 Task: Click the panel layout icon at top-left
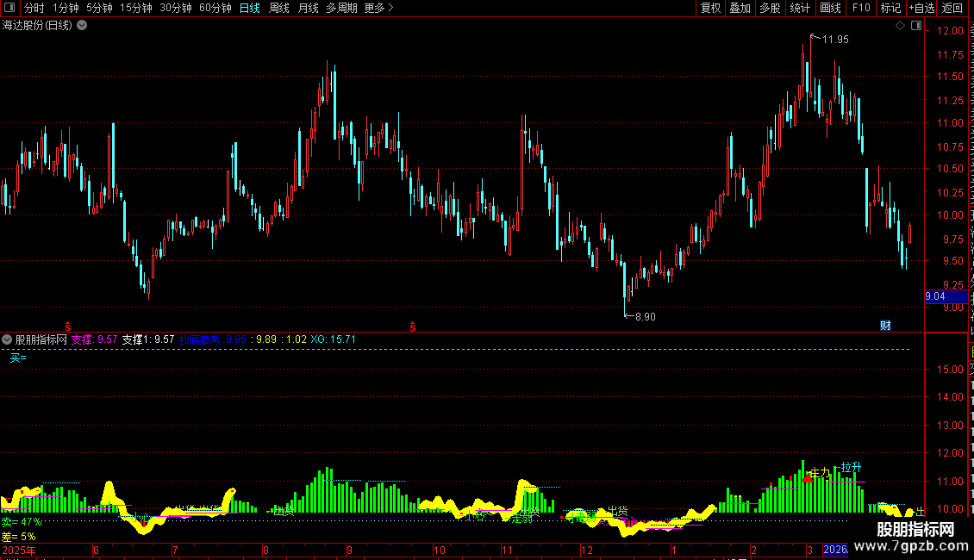[9, 8]
